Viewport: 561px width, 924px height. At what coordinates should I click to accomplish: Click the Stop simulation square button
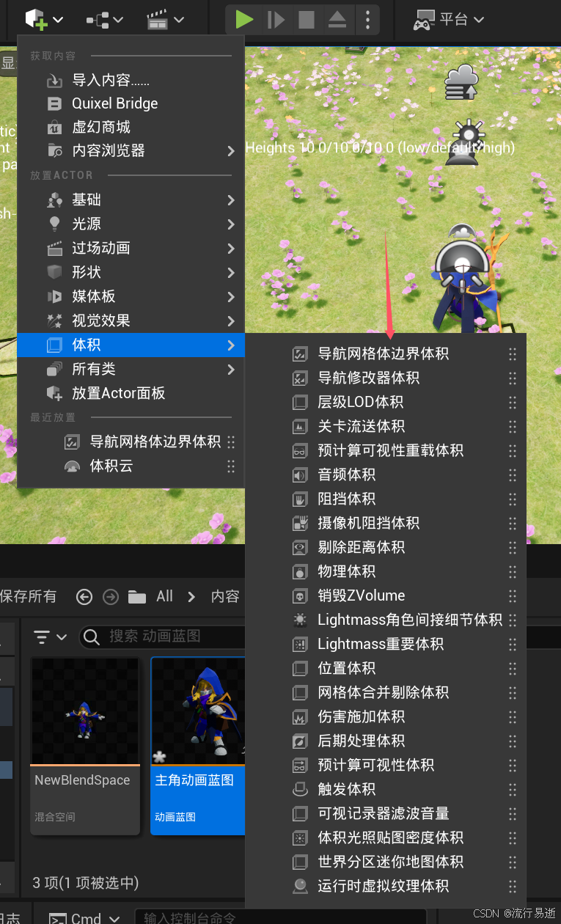[x=307, y=19]
